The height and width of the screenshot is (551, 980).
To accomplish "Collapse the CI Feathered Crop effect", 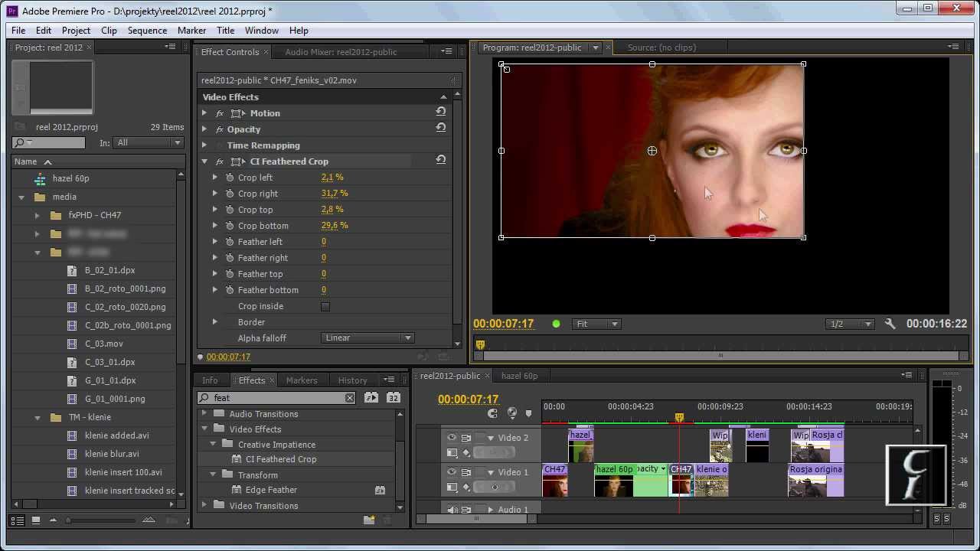I will [204, 161].
